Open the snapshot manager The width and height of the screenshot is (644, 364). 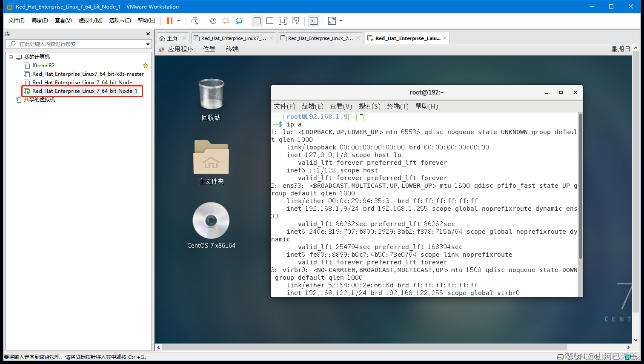pyautogui.click(x=239, y=21)
